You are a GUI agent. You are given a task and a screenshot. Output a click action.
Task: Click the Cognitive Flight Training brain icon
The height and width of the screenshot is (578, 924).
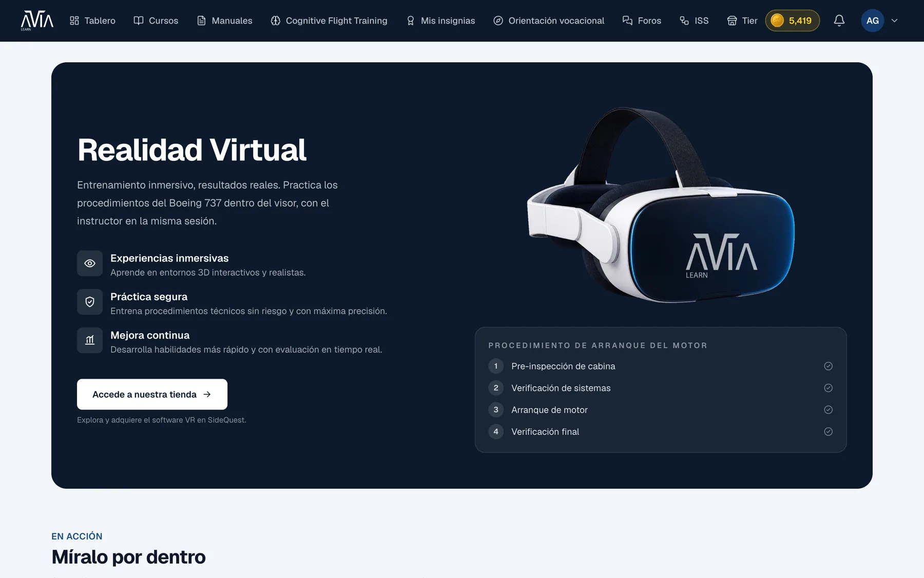[276, 21]
